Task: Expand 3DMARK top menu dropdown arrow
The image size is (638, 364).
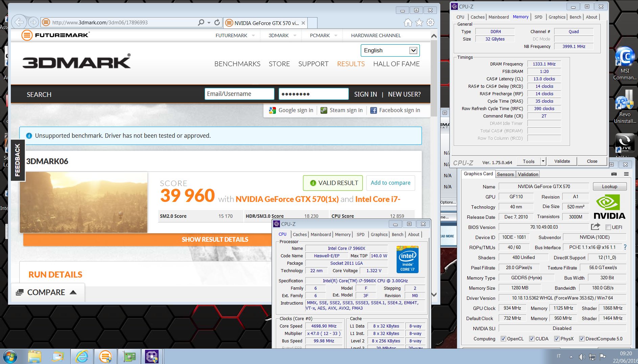Action: 295,35
